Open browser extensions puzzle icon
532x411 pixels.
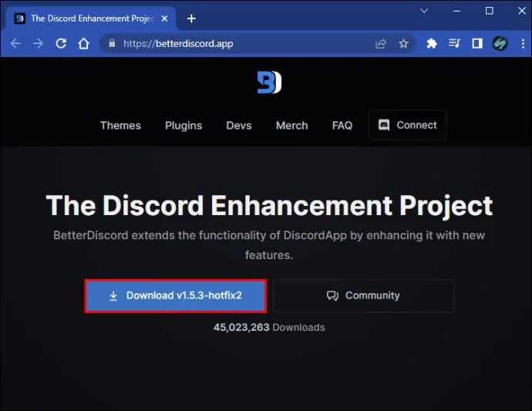tap(432, 43)
